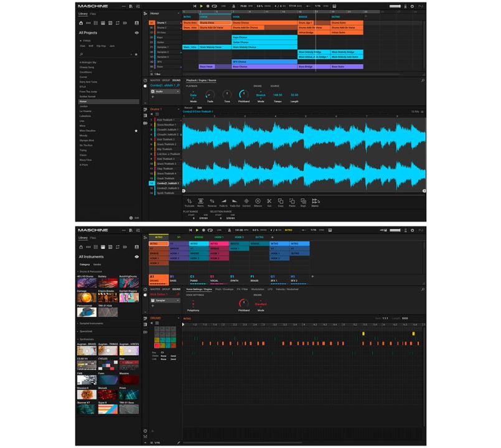Click the Reverse audio icon
501x448 pixels.
pos(212,201)
